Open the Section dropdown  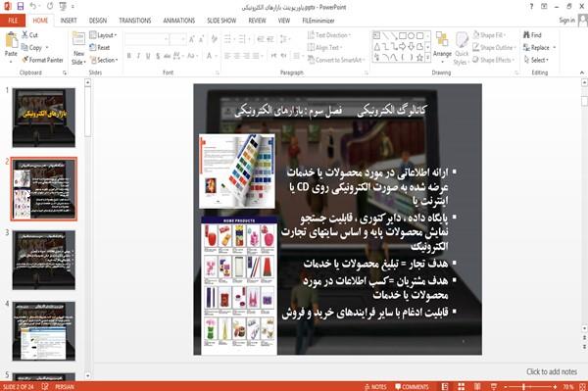104,60
